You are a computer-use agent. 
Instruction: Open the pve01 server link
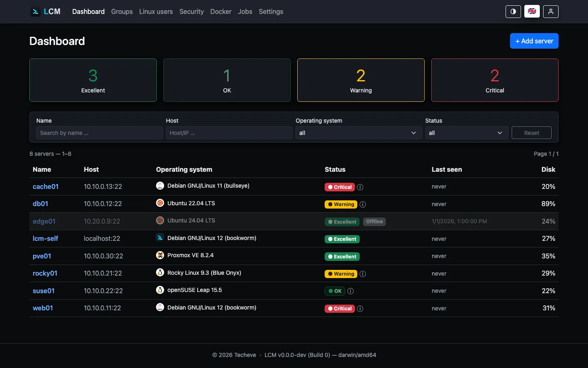[x=42, y=256]
